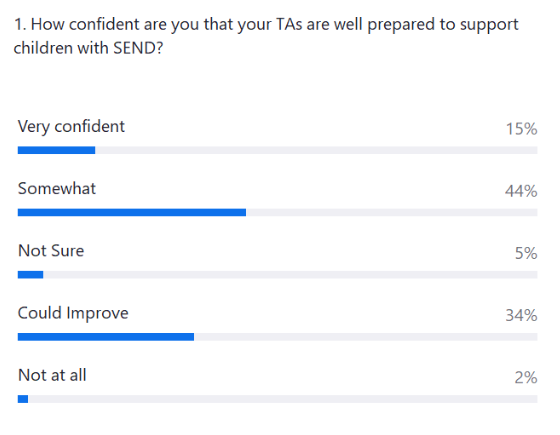The image size is (560, 435).
Task: Click the blue Could Improve bar
Action: [x=106, y=337]
